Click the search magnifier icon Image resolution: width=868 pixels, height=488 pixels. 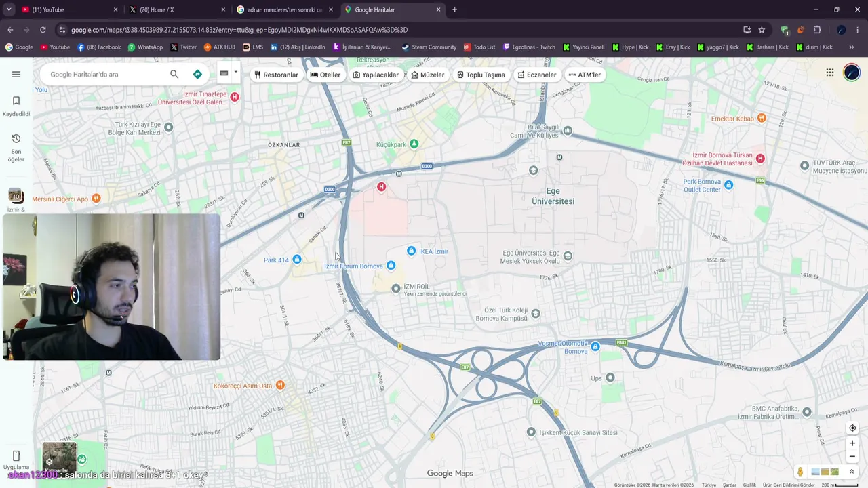click(x=174, y=74)
